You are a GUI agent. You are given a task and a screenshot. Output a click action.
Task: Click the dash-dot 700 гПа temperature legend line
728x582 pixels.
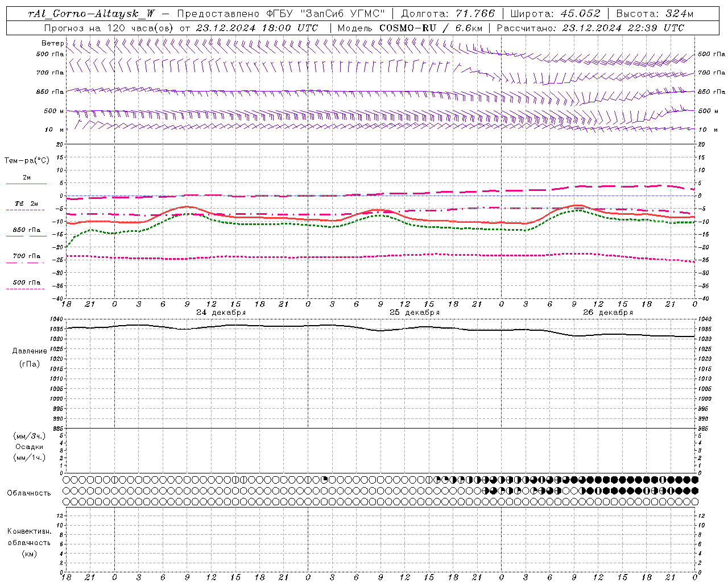pos(25,263)
